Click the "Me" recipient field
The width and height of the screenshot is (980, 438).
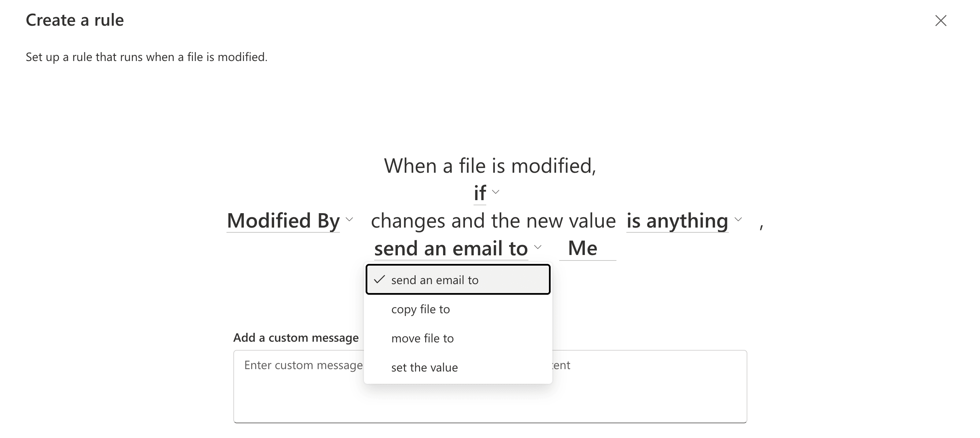tap(583, 248)
